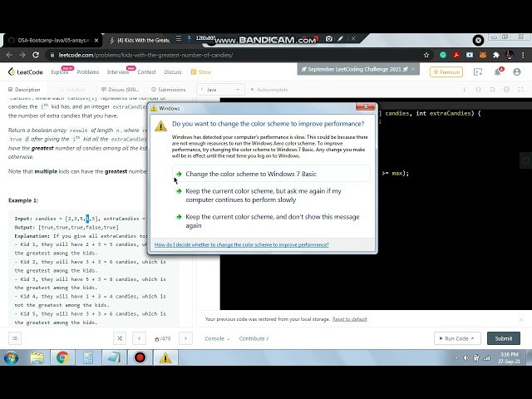Click the Bandicam pencil draw icon
The height and width of the screenshot is (399, 532).
click(340, 39)
